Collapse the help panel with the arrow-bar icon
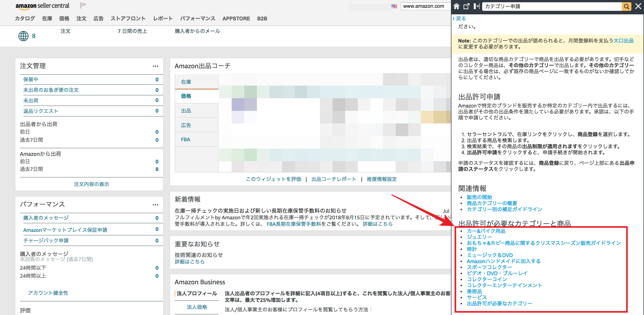Image resolution: width=644 pixels, height=315 pixels. tap(476, 6)
